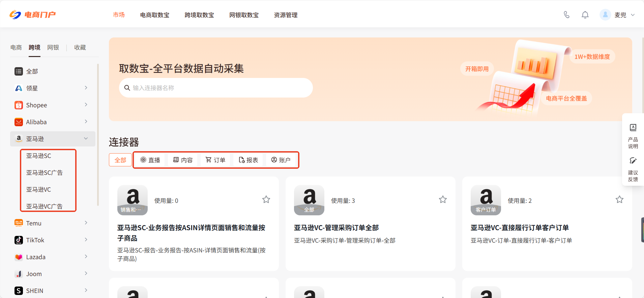Filter connectors by 订单
644x298 pixels.
(x=215, y=160)
